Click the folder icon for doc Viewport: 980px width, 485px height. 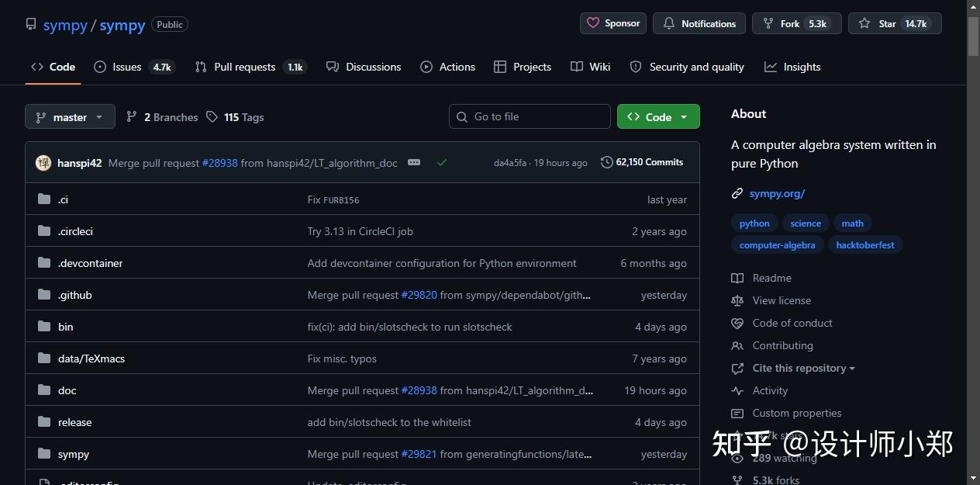point(44,390)
